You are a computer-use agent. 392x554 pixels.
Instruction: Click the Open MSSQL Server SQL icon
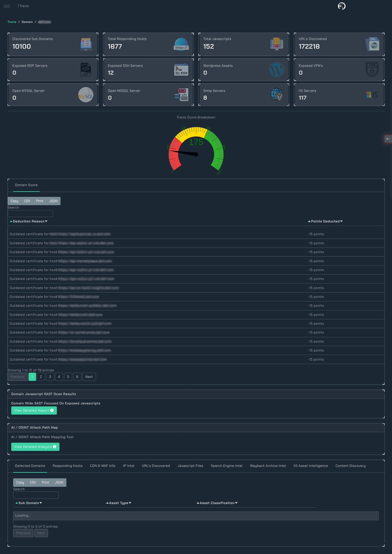pos(181,95)
